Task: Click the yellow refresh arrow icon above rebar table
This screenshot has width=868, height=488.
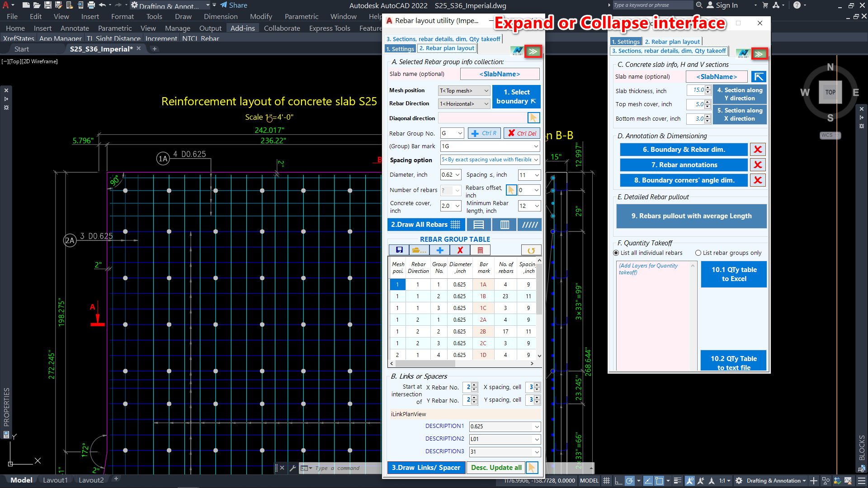Action: [x=531, y=250]
